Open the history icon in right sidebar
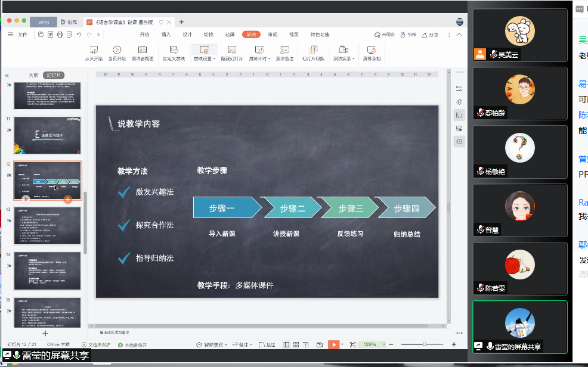The image size is (588, 367). tap(459, 141)
